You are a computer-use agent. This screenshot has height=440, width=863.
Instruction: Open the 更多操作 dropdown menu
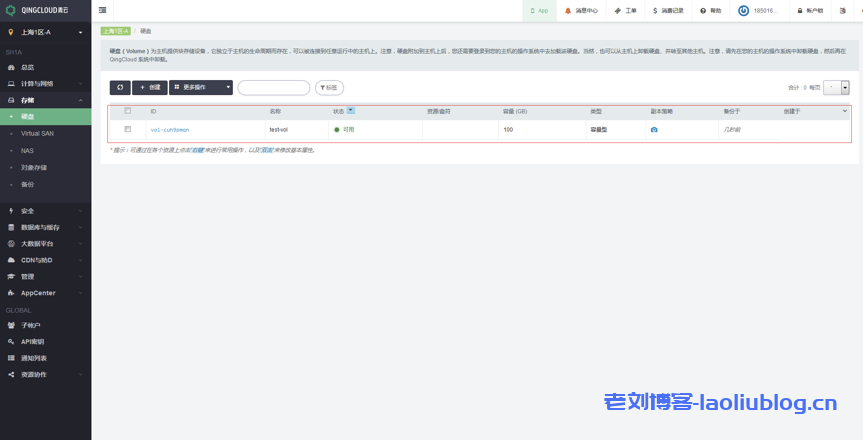coord(200,88)
